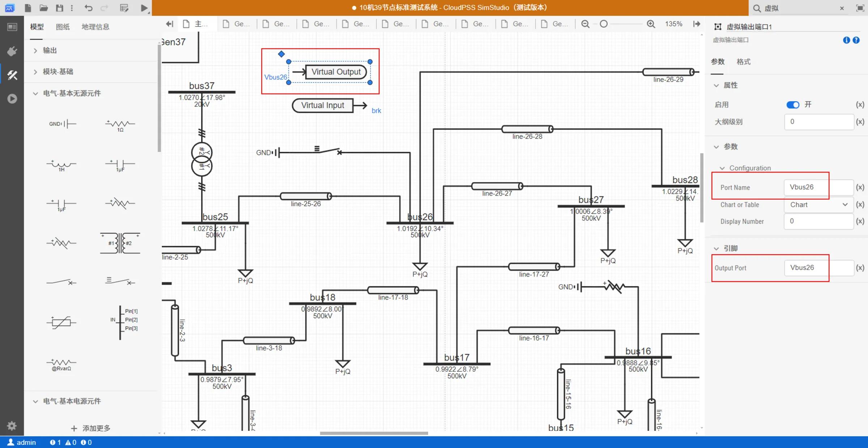Collapse the 电气-基本无源元件 section

(35, 94)
